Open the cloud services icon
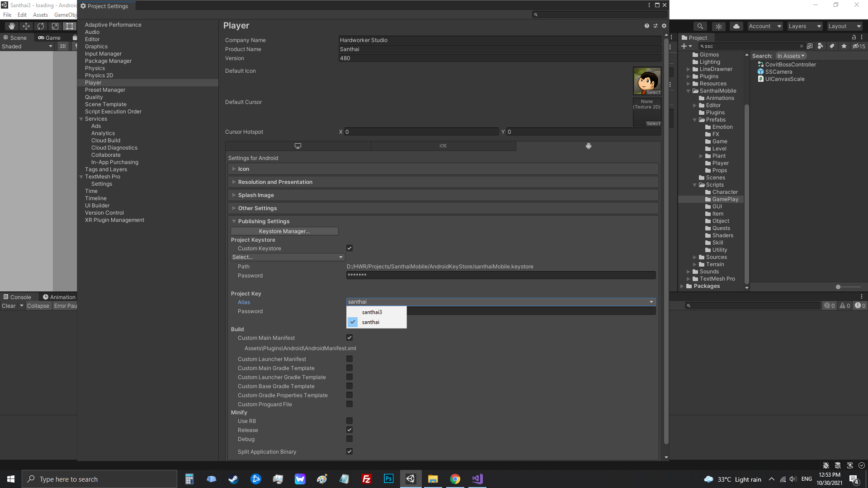This screenshot has width=868, height=488. point(736,26)
